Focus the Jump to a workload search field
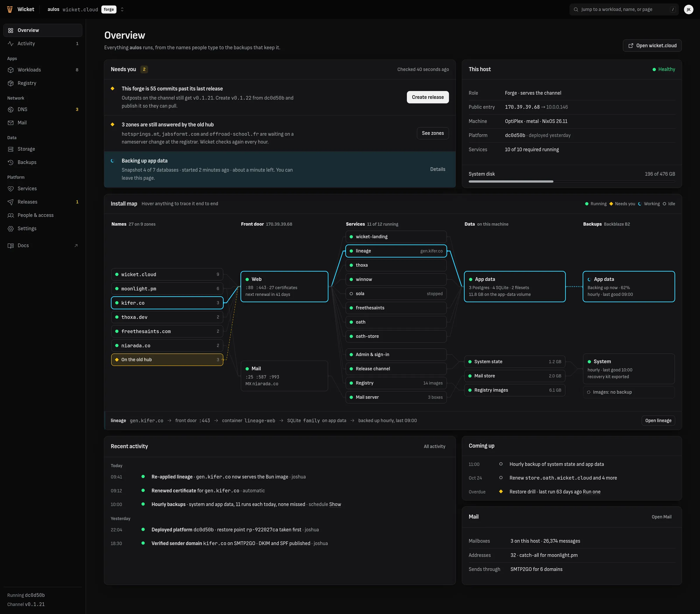 point(624,10)
